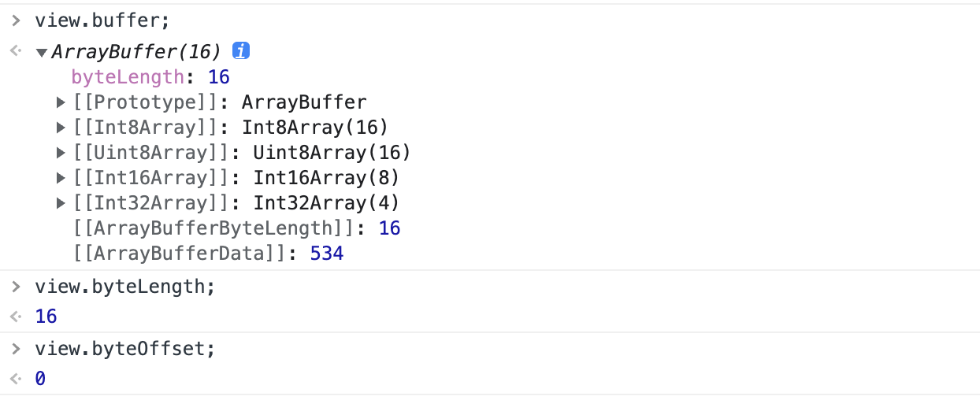Expand the [[Int16Array]] entry
980x400 pixels.
point(61,179)
